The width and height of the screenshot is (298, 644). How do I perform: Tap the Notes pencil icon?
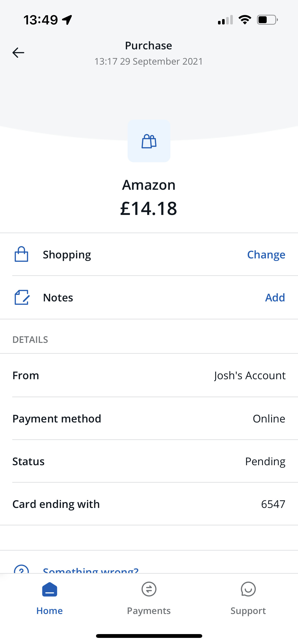click(x=22, y=297)
